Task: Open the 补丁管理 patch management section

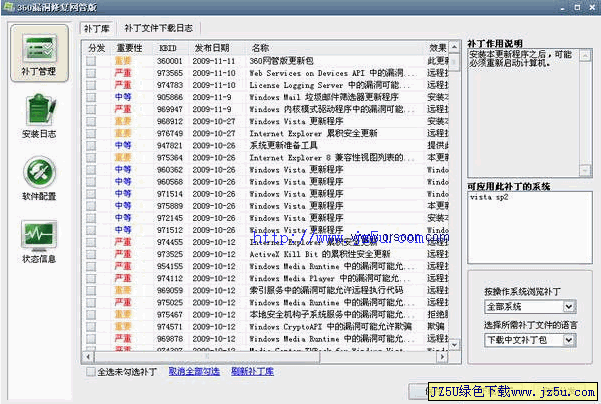Action: (x=39, y=53)
